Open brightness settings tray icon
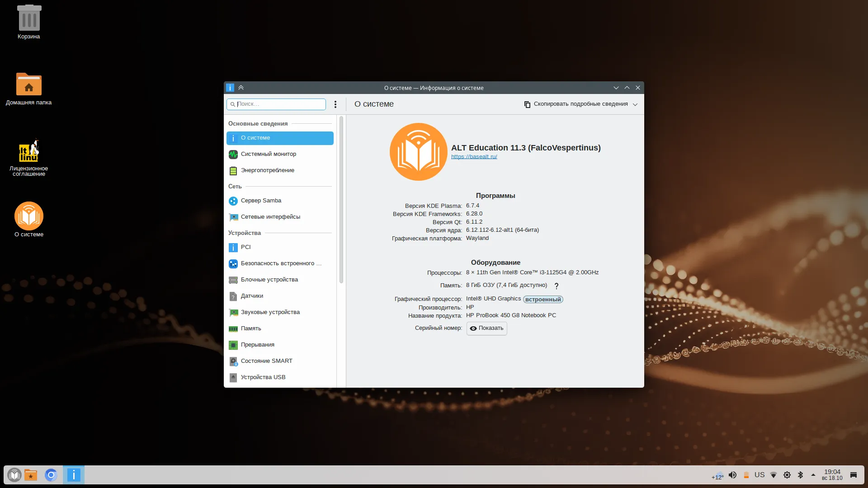Screen dimensions: 868x488 click(787, 475)
